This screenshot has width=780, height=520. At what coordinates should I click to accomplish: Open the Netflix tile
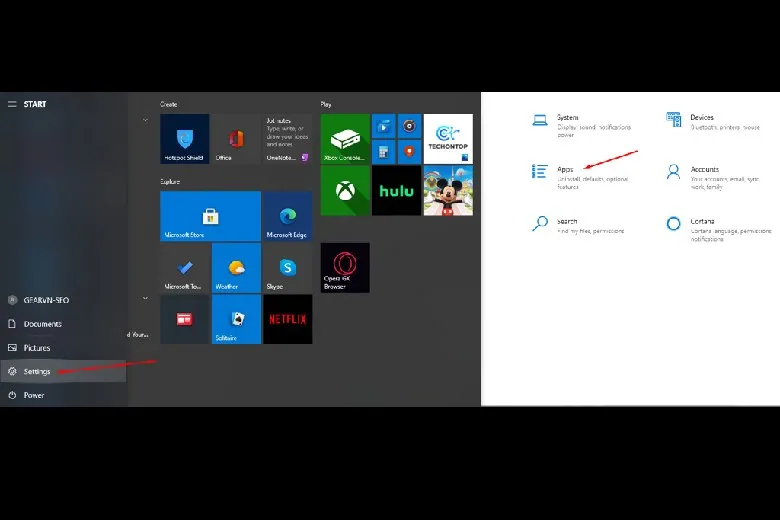[x=288, y=319]
